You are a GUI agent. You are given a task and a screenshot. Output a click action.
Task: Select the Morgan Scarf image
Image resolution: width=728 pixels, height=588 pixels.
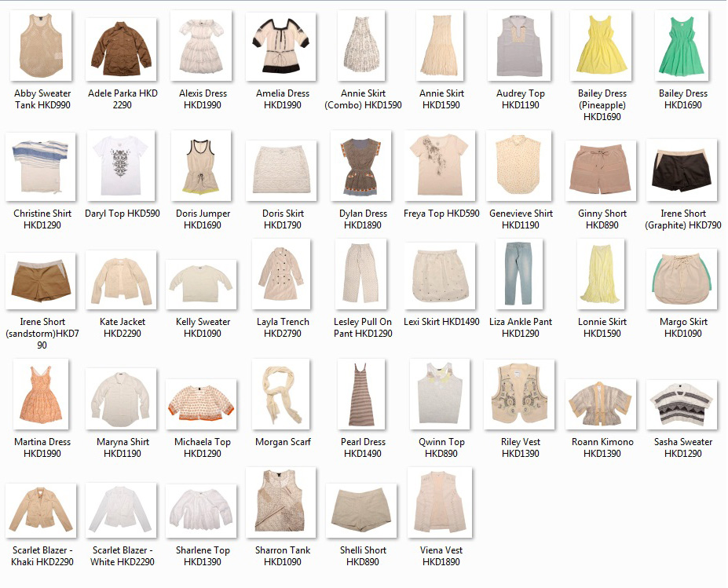click(281, 394)
